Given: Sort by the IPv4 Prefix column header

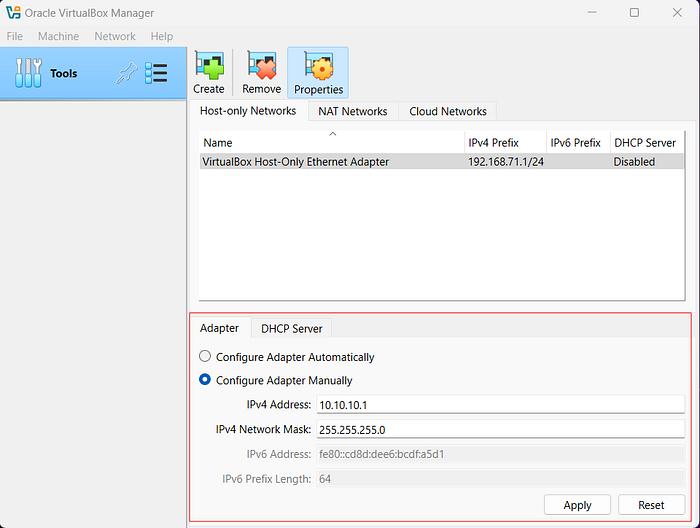Looking at the screenshot, I should (x=505, y=142).
